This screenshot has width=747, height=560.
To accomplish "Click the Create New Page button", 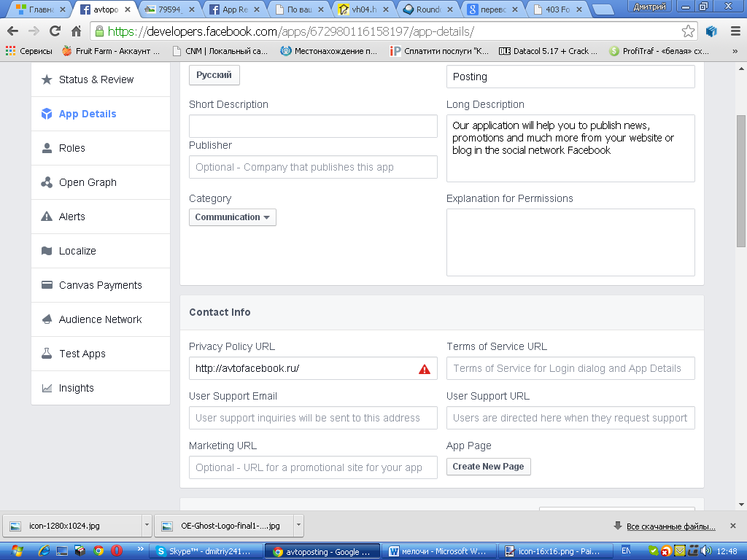I will pyautogui.click(x=488, y=467).
